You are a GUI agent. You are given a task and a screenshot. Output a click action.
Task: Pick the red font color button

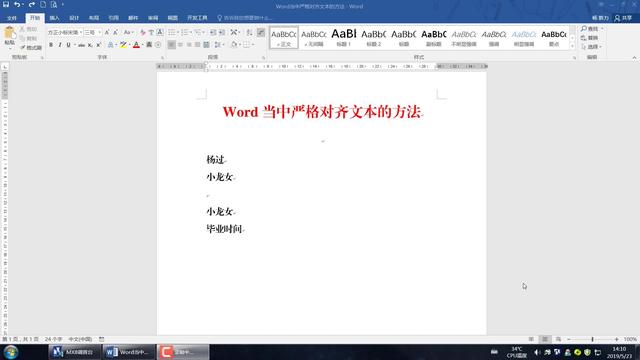coord(136,45)
